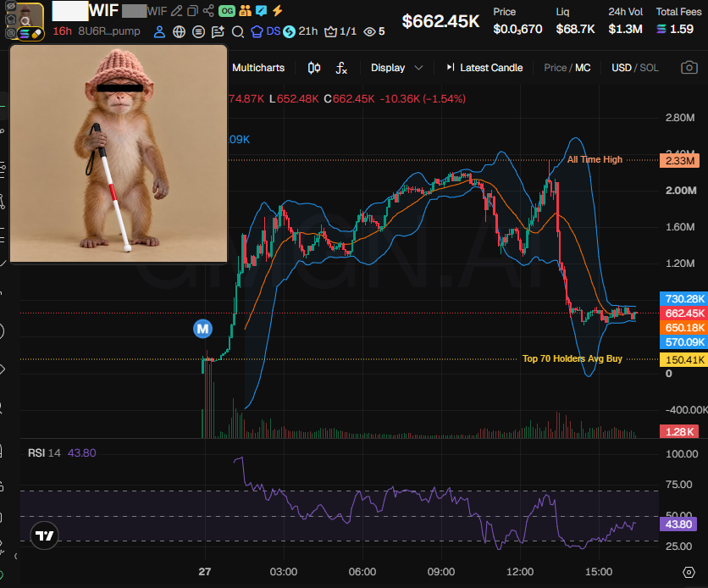Jump to Latest Candle
This screenshot has width=708, height=588.
pos(484,68)
